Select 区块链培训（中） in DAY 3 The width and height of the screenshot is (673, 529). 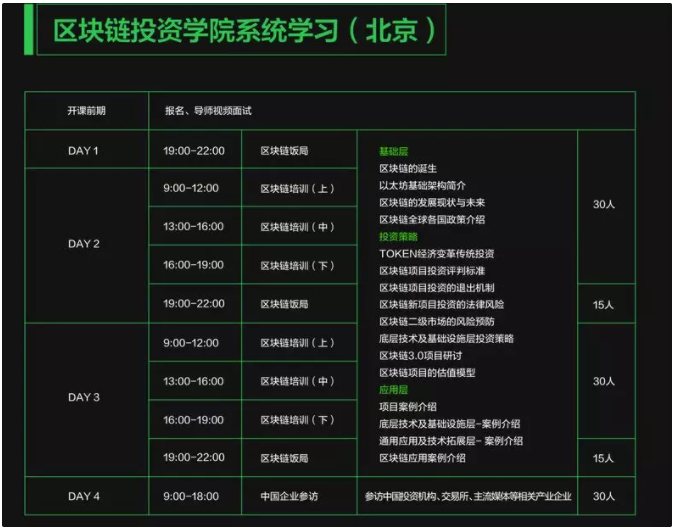(x=297, y=381)
